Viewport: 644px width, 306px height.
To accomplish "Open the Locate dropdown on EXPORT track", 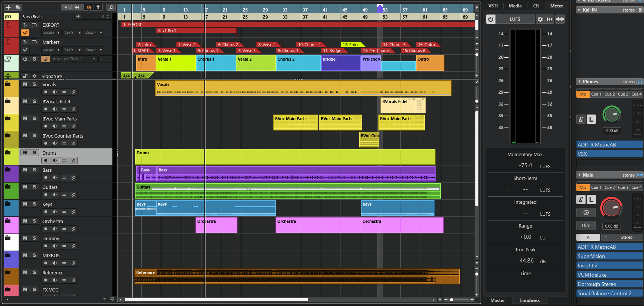I will (x=51, y=33).
